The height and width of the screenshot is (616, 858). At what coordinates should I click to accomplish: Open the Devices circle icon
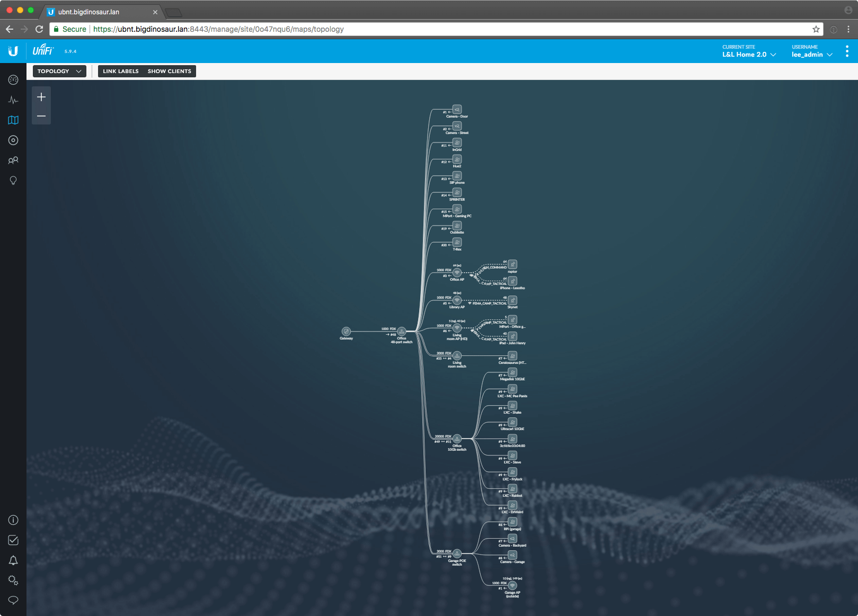pos(13,140)
